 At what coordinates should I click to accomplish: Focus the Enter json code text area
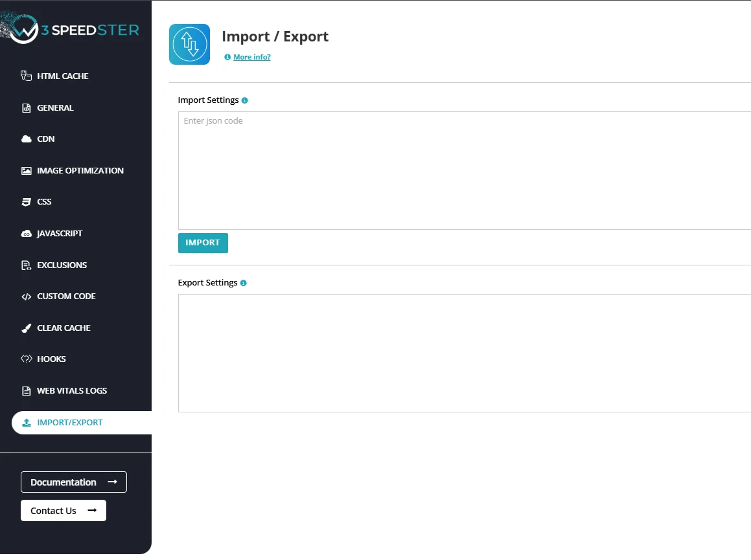pyautogui.click(x=464, y=170)
